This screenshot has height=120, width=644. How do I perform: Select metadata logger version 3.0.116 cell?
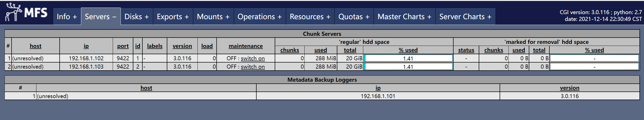click(570, 96)
